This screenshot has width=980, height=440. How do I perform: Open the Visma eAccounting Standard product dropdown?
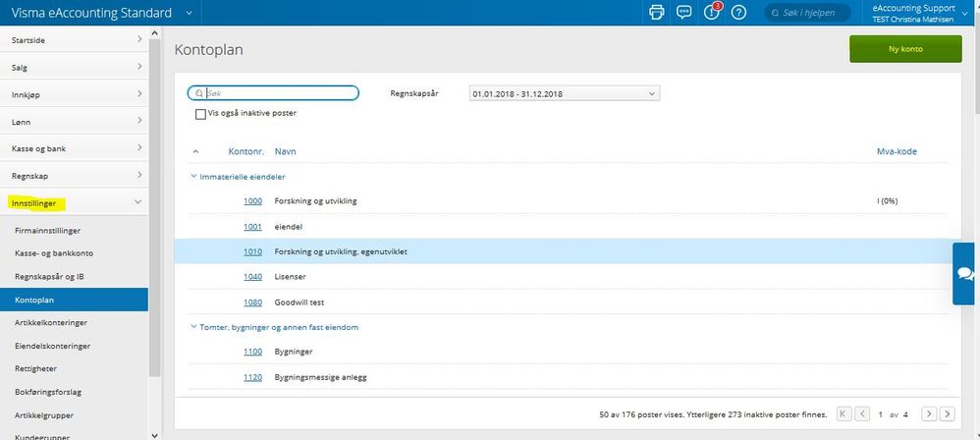pos(190,13)
